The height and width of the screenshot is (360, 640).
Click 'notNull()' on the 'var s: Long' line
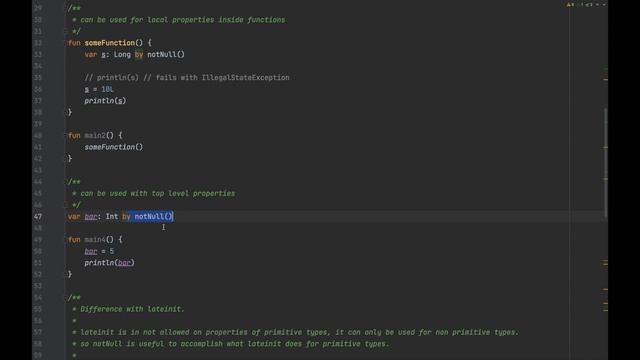(x=166, y=54)
